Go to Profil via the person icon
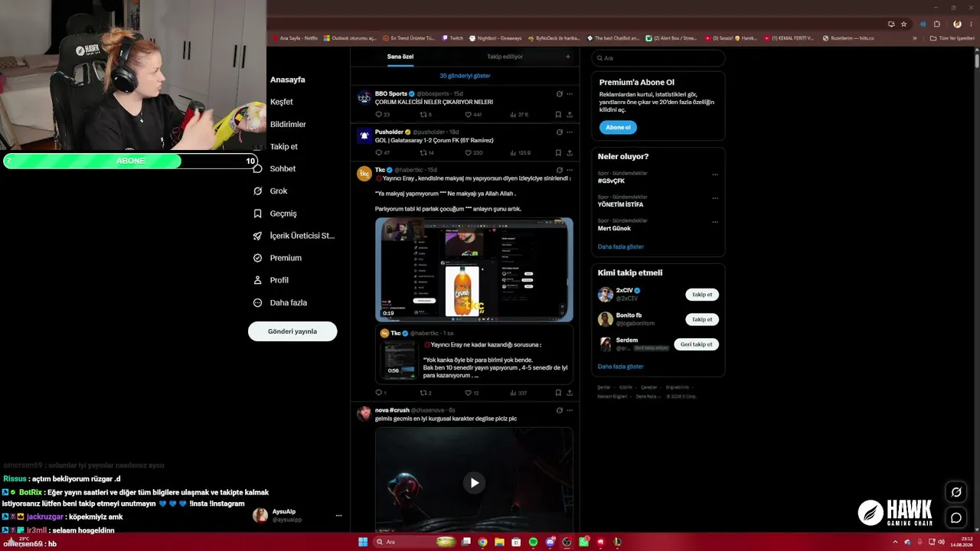The height and width of the screenshot is (551, 980). [x=257, y=280]
